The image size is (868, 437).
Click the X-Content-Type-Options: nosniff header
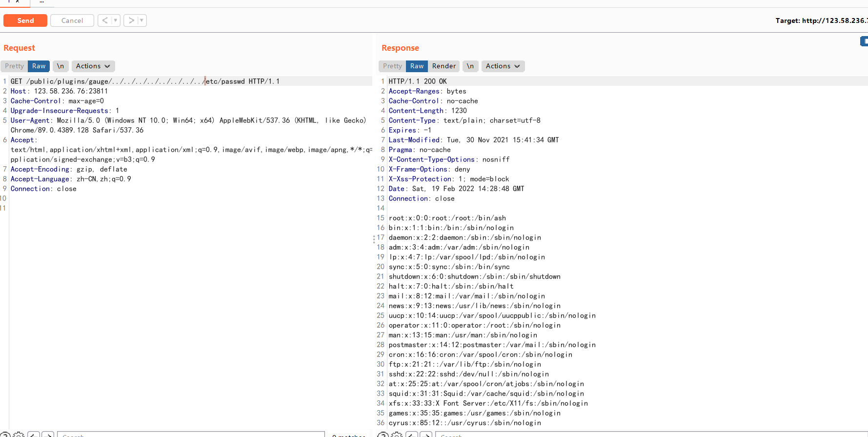click(x=449, y=159)
